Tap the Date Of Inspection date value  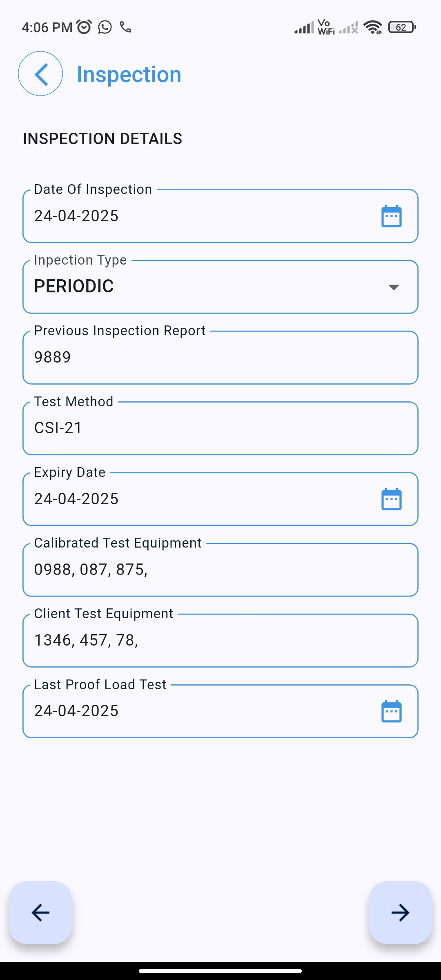click(76, 216)
